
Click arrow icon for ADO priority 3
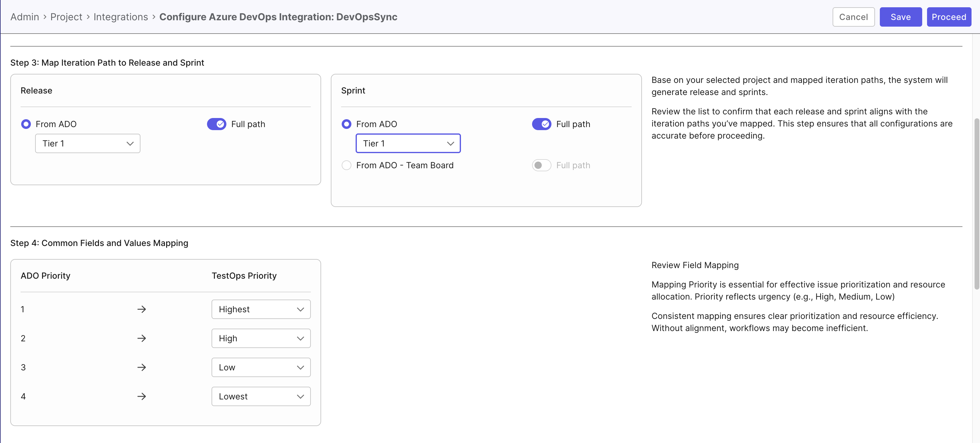tap(142, 368)
